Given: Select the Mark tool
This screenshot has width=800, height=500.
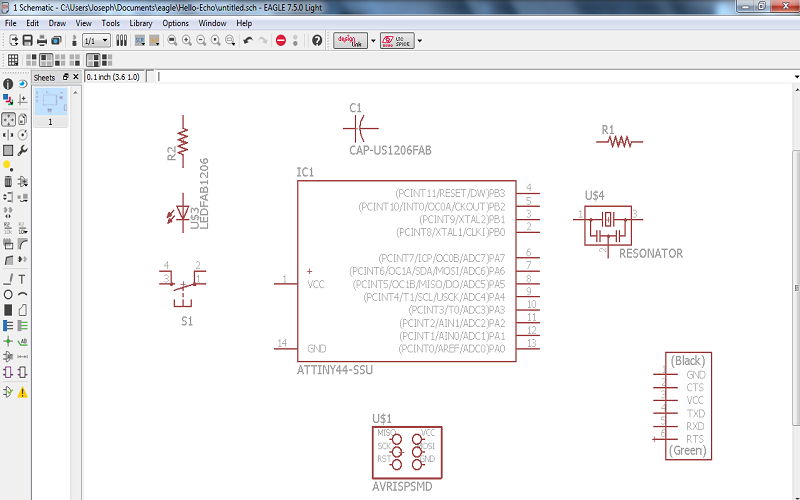Looking at the screenshot, I should [22, 99].
